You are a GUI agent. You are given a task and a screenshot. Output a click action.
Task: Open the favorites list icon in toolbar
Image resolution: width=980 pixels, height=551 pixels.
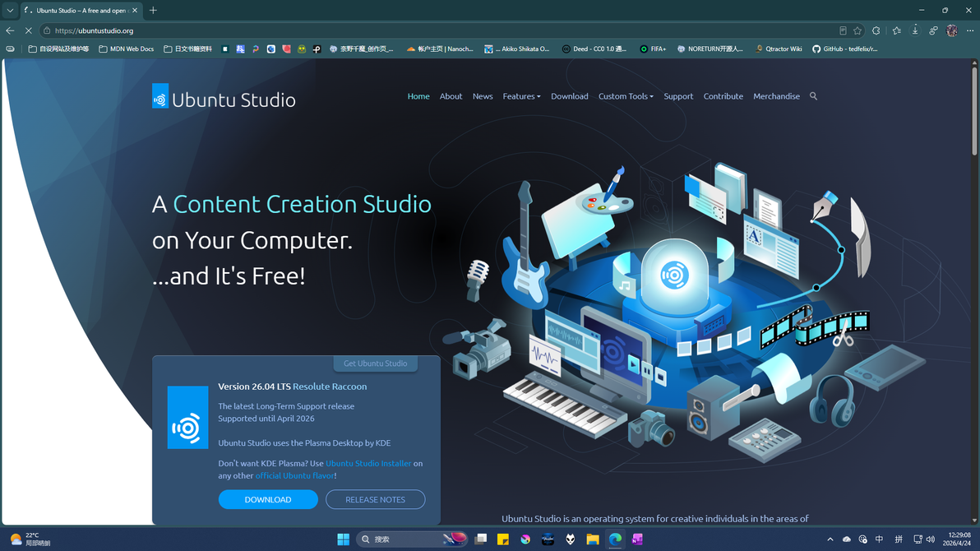tap(896, 30)
